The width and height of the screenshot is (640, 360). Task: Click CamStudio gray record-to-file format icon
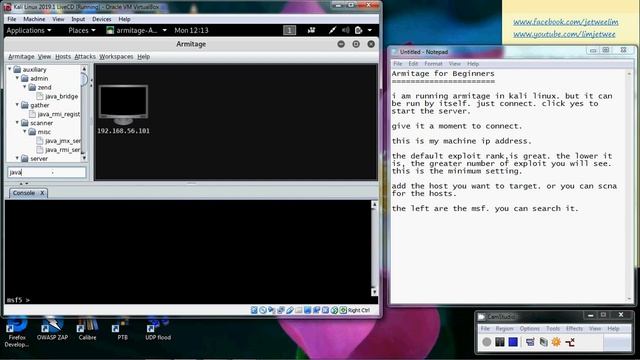coord(543,342)
